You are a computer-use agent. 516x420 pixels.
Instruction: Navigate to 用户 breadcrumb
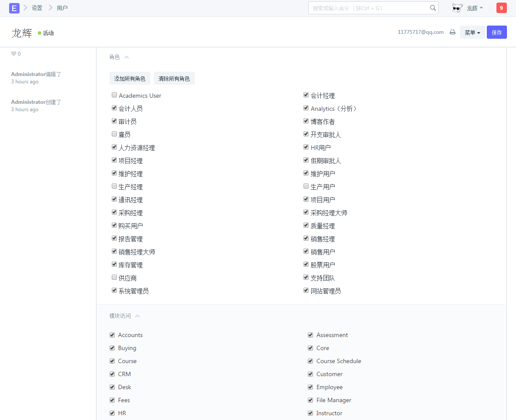[x=62, y=8]
